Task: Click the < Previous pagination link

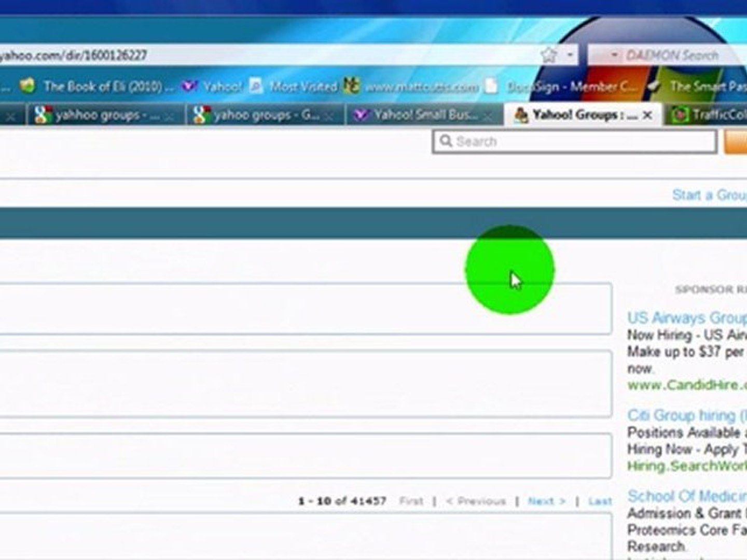Action: click(x=476, y=501)
